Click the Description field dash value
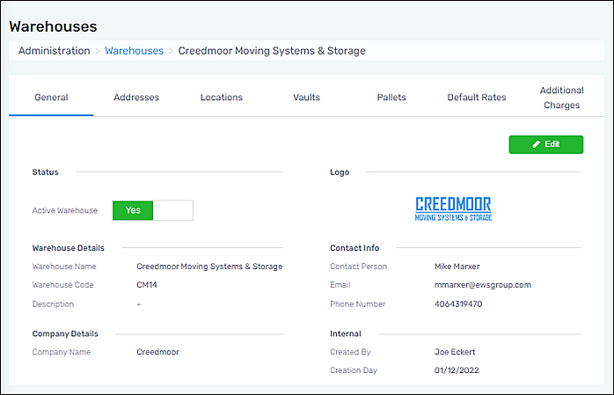This screenshot has height=395, width=614. click(x=139, y=304)
